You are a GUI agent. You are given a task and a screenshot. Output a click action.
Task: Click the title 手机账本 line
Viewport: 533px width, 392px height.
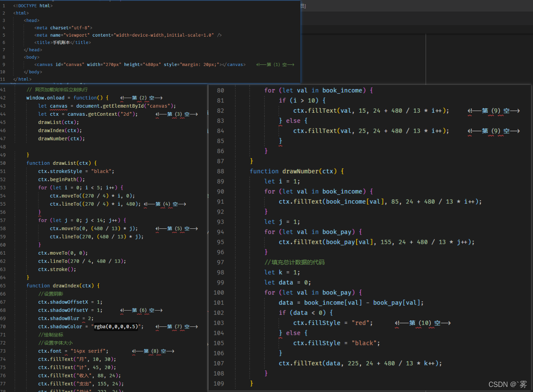63,42
